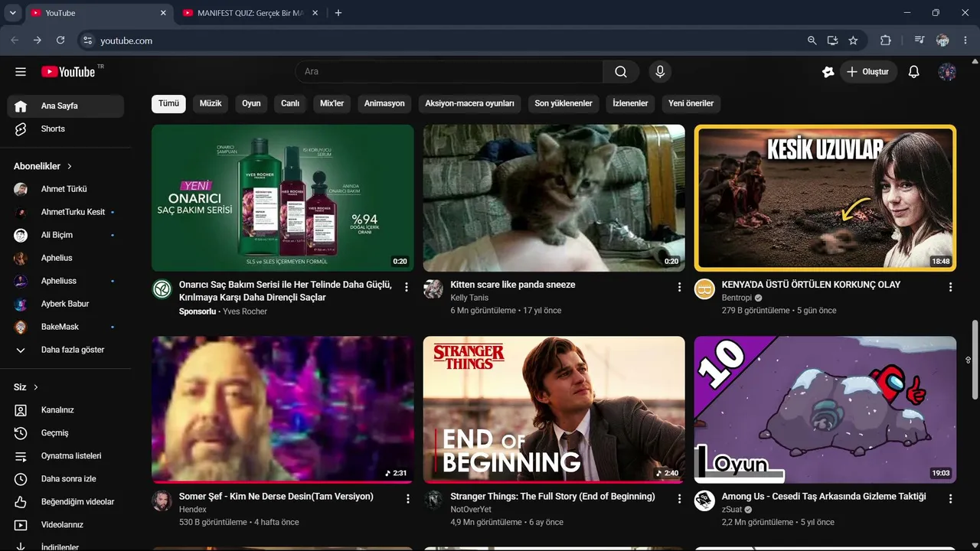The width and height of the screenshot is (980, 551).
Task: Select the Yeni öneriler chip
Action: tap(691, 103)
